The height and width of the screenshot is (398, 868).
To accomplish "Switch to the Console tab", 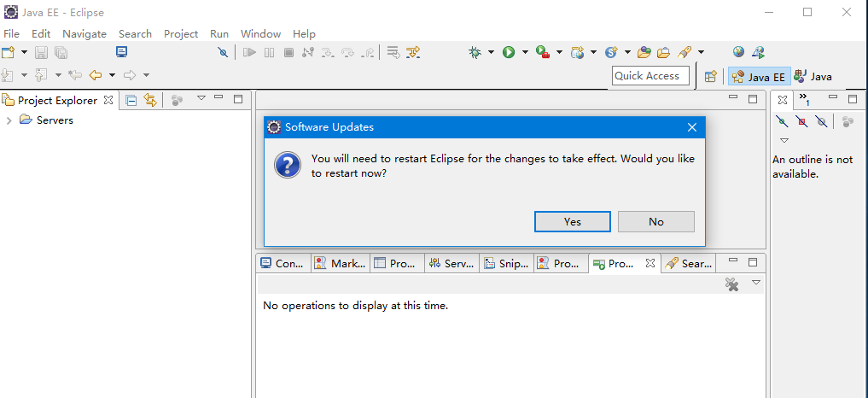I will point(283,264).
